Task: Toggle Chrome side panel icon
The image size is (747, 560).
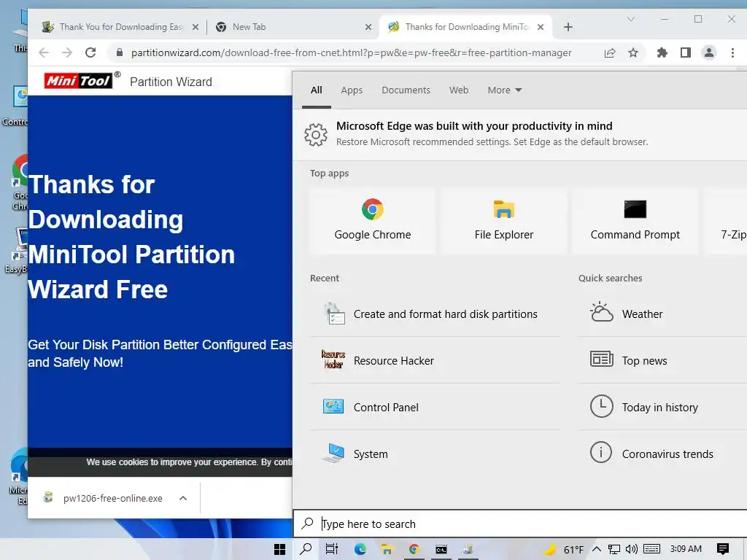Action: (x=685, y=52)
